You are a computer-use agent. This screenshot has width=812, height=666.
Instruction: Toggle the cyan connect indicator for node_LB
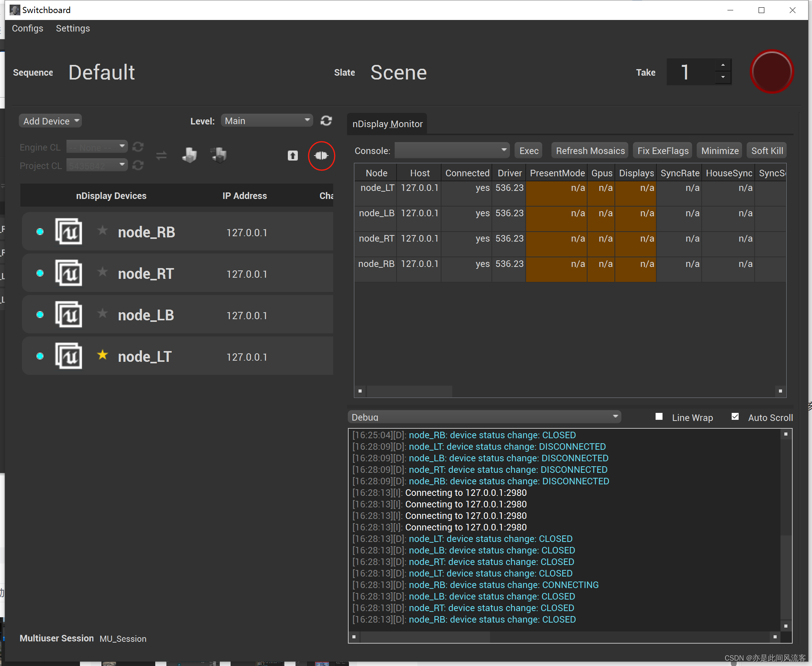click(x=40, y=314)
